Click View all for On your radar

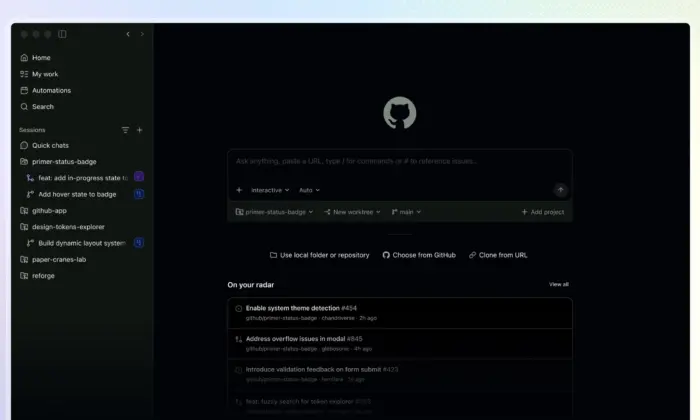[x=558, y=284]
